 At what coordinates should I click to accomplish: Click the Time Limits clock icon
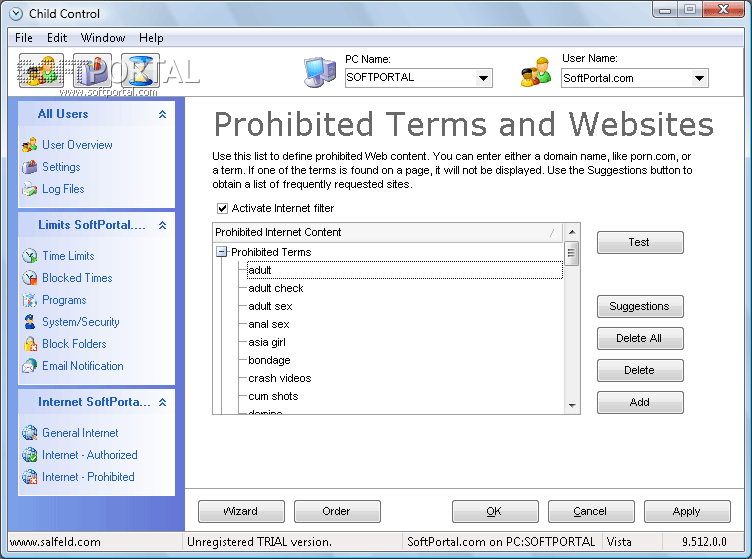point(30,256)
